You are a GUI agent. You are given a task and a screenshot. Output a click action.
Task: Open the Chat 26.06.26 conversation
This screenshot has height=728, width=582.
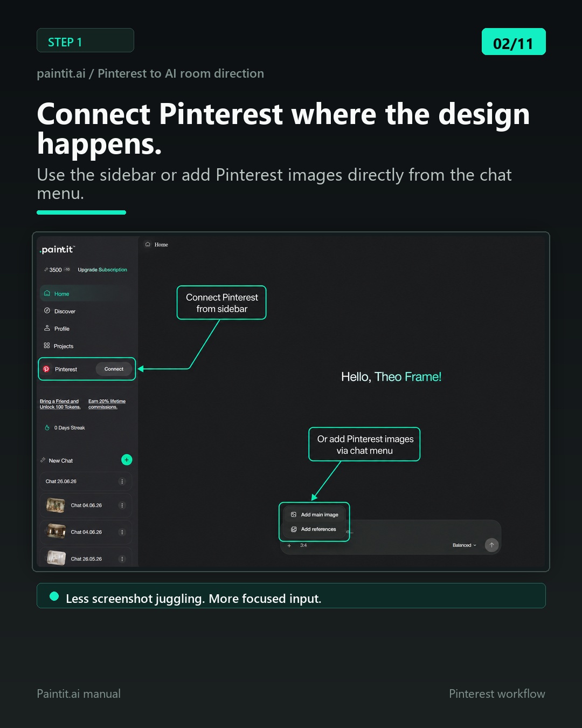[x=85, y=481]
